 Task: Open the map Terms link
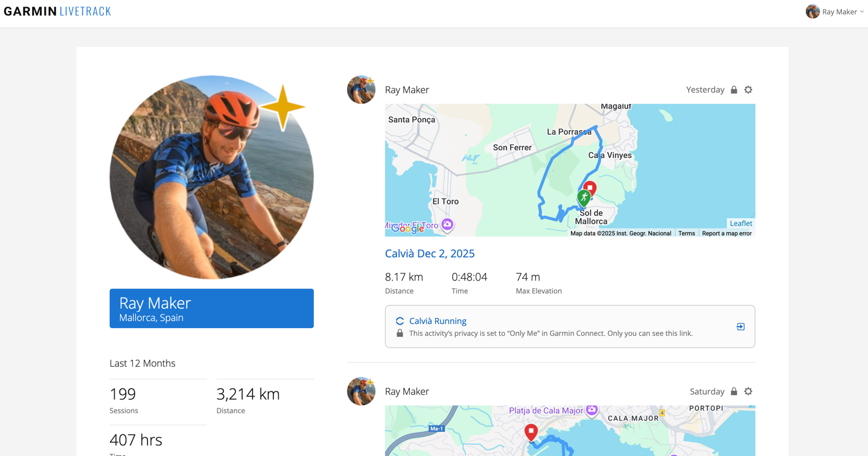point(686,233)
